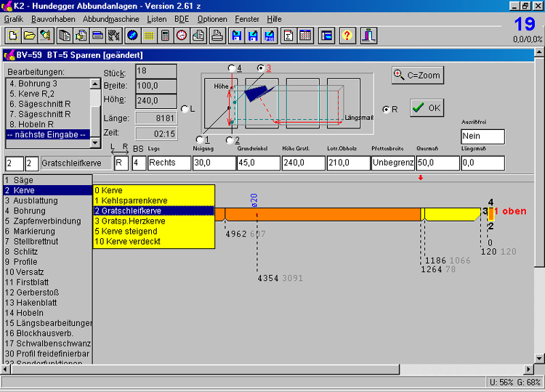This screenshot has width=545, height=392.
Task: Click the machine exit toolbar icon
Action: (368, 36)
